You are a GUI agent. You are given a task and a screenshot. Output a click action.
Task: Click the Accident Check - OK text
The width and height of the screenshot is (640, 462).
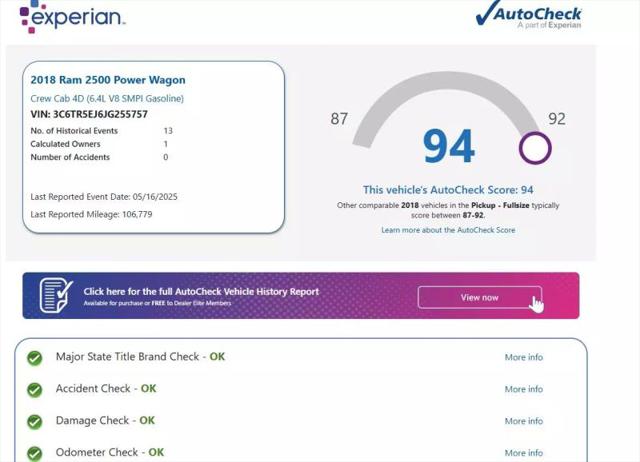106,389
